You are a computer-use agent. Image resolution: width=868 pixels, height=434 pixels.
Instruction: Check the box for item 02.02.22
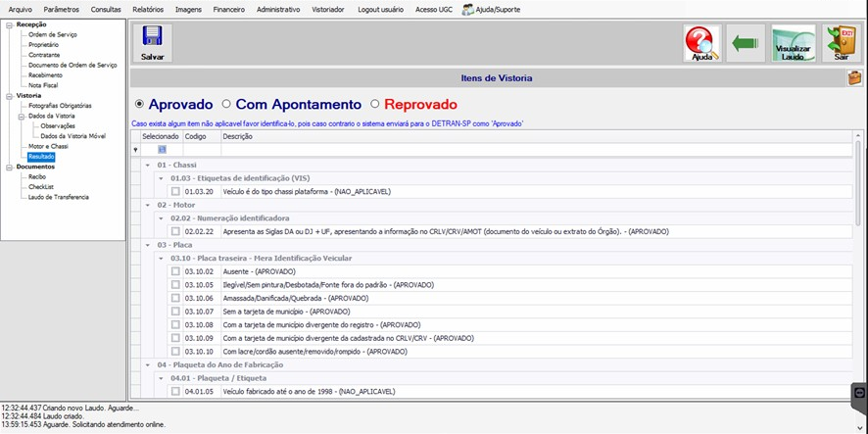pos(175,231)
